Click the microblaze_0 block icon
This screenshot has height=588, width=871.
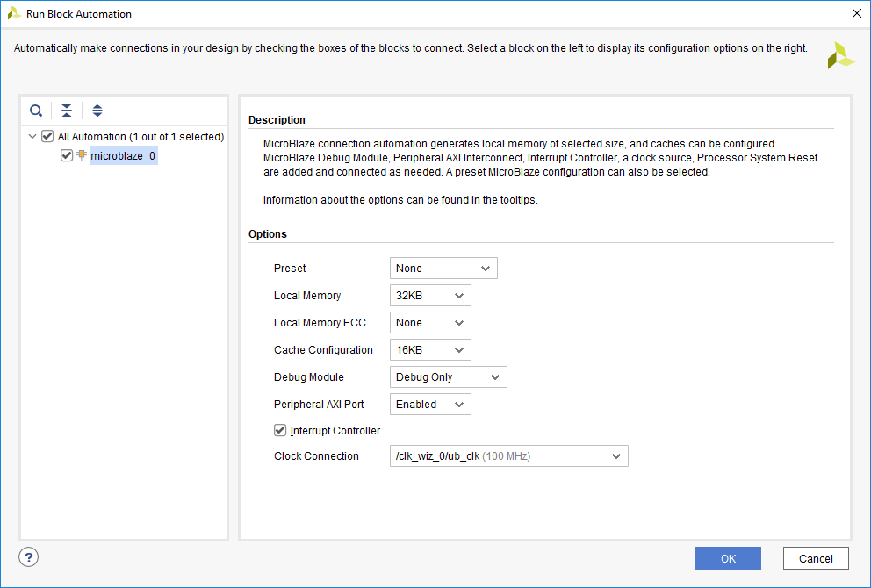82,155
